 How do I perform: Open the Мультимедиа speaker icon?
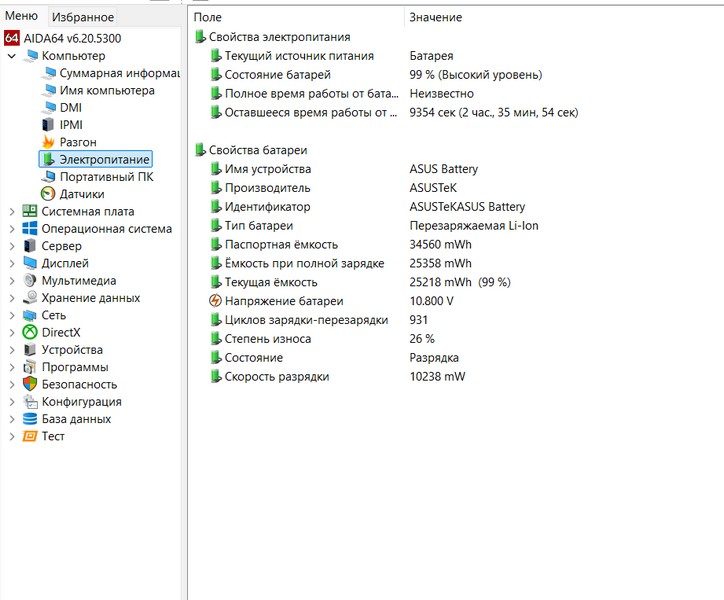(30, 280)
